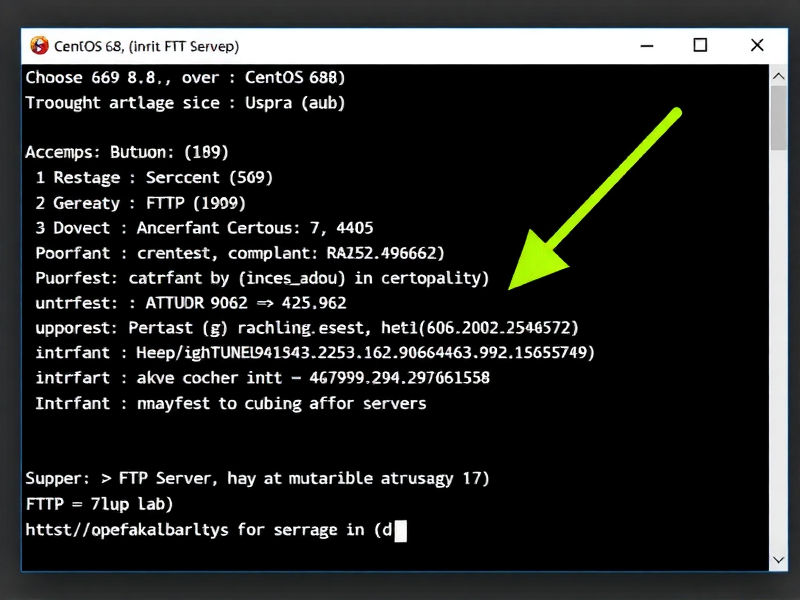Select the terminal cursor at the input line
800x600 pixels.
pos(399,530)
